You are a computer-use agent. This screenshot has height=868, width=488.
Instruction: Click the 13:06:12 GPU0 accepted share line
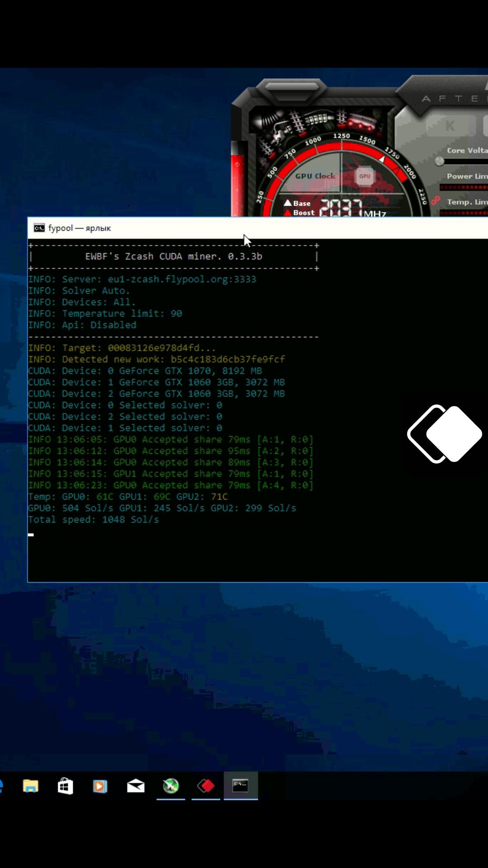tap(171, 451)
